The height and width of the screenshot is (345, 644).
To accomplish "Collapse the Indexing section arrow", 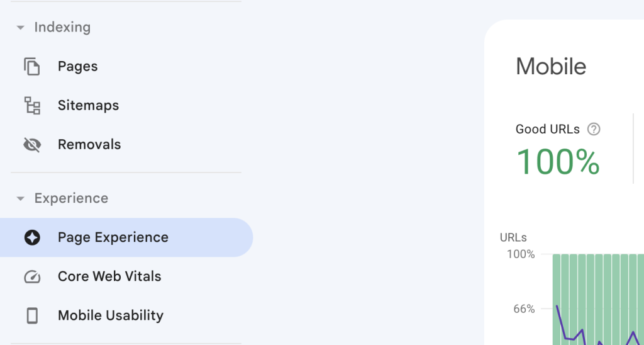I will click(20, 28).
